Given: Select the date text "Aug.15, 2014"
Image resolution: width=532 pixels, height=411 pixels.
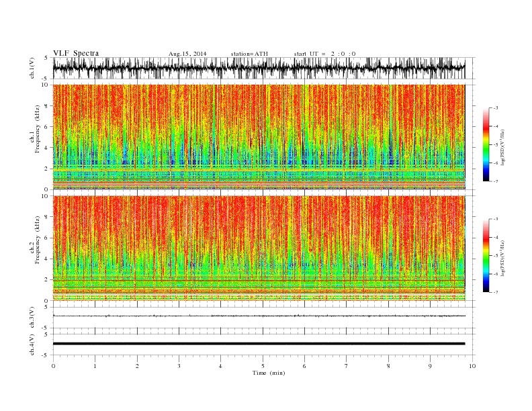Looking at the screenshot, I should pyautogui.click(x=187, y=54).
